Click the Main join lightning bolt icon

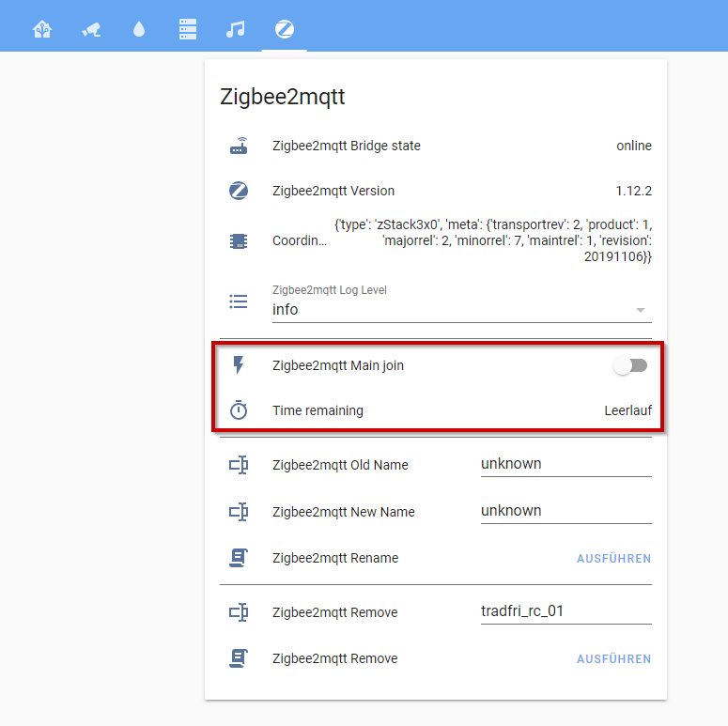[x=239, y=364]
